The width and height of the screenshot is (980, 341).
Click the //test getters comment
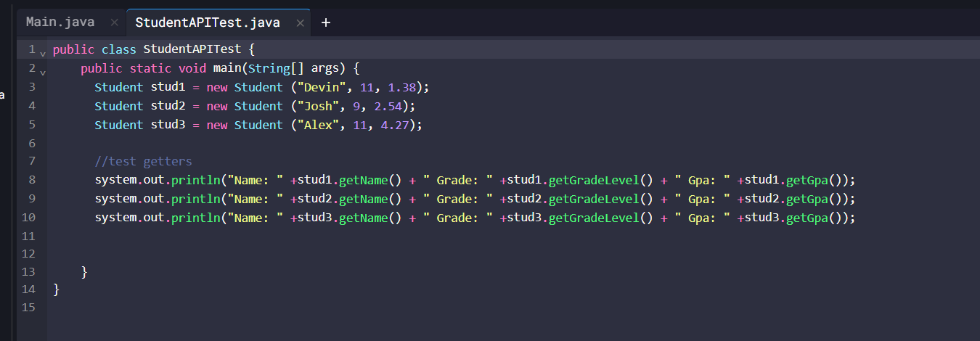click(x=144, y=161)
